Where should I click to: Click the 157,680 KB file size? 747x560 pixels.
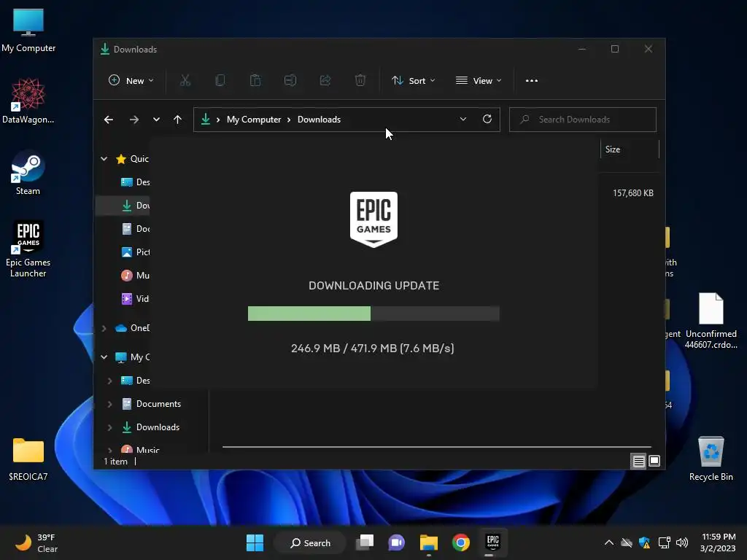tap(632, 192)
